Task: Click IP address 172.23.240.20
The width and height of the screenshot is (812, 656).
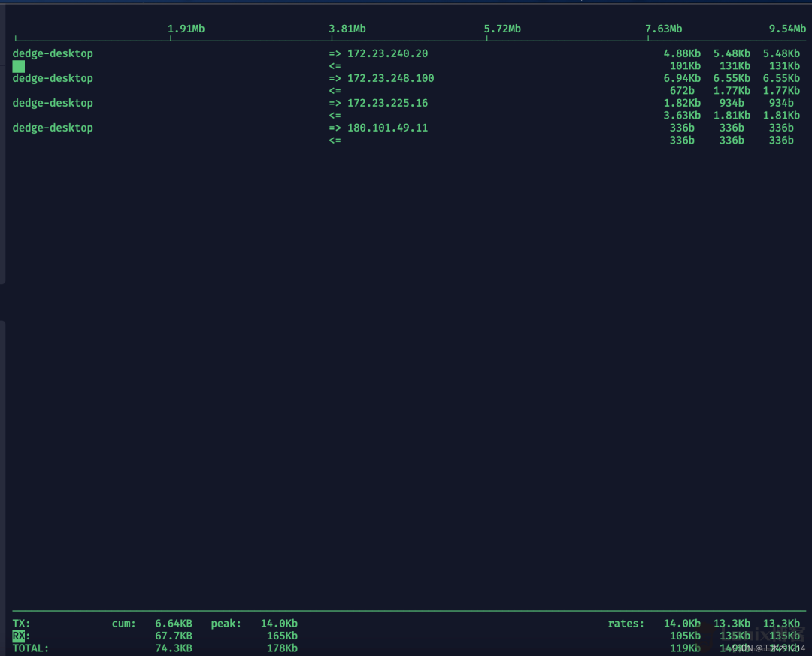Action: point(387,54)
